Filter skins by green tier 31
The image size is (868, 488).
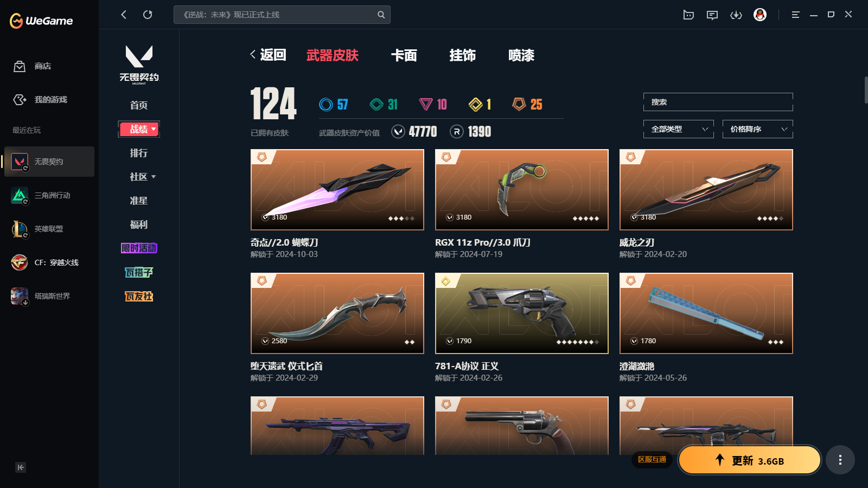pyautogui.click(x=384, y=104)
